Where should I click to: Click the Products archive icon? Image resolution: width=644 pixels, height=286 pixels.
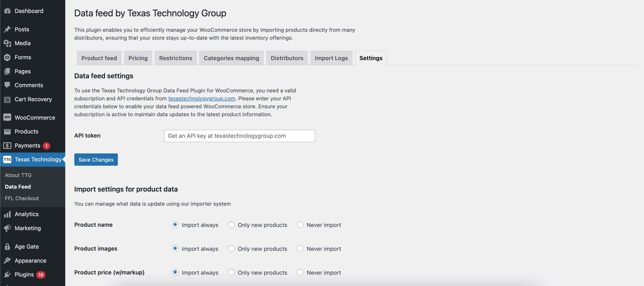point(7,132)
